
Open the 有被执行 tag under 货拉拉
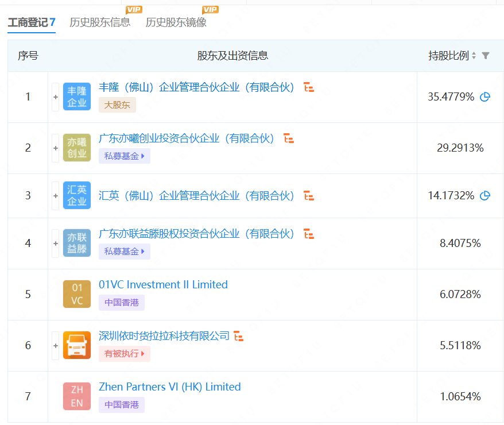point(125,354)
